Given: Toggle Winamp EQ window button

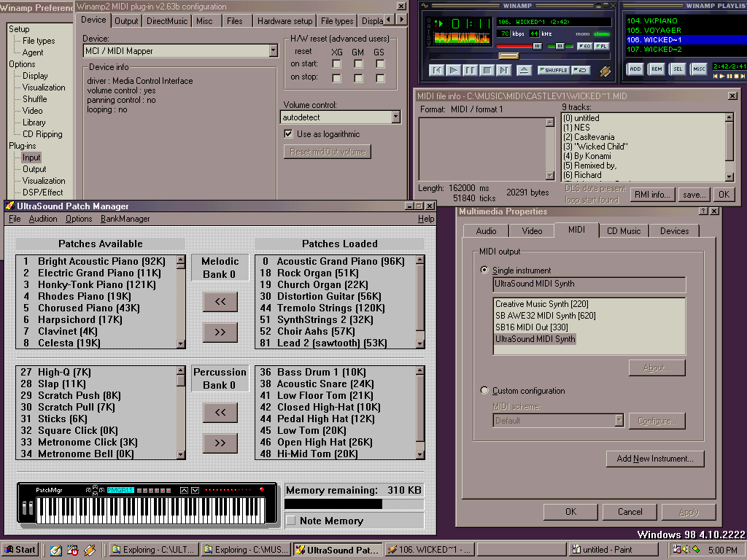Looking at the screenshot, I should pyautogui.click(x=584, y=46).
